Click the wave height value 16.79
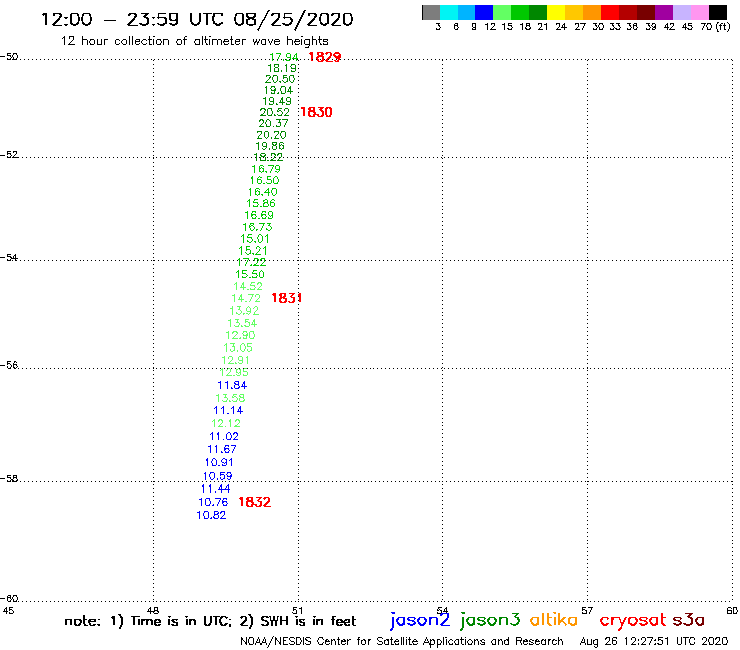740x650 pixels. (x=266, y=169)
